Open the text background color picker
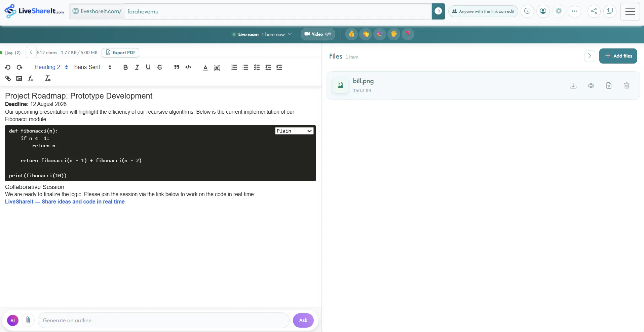The width and height of the screenshot is (644, 332). pyautogui.click(x=217, y=68)
